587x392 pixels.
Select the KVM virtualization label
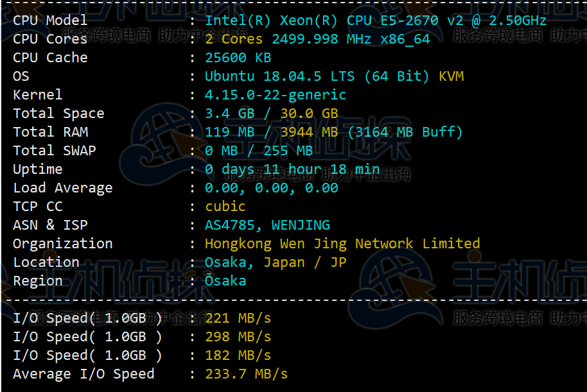[451, 76]
